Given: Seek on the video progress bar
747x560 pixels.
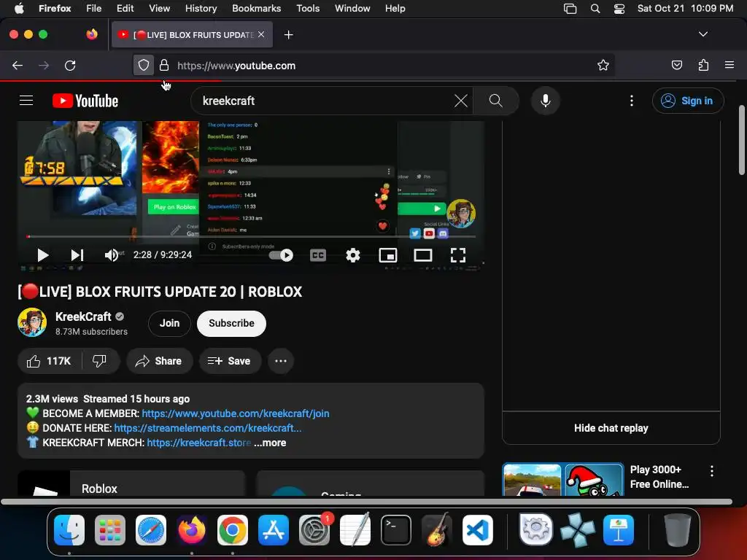Looking at the screenshot, I should (x=251, y=236).
